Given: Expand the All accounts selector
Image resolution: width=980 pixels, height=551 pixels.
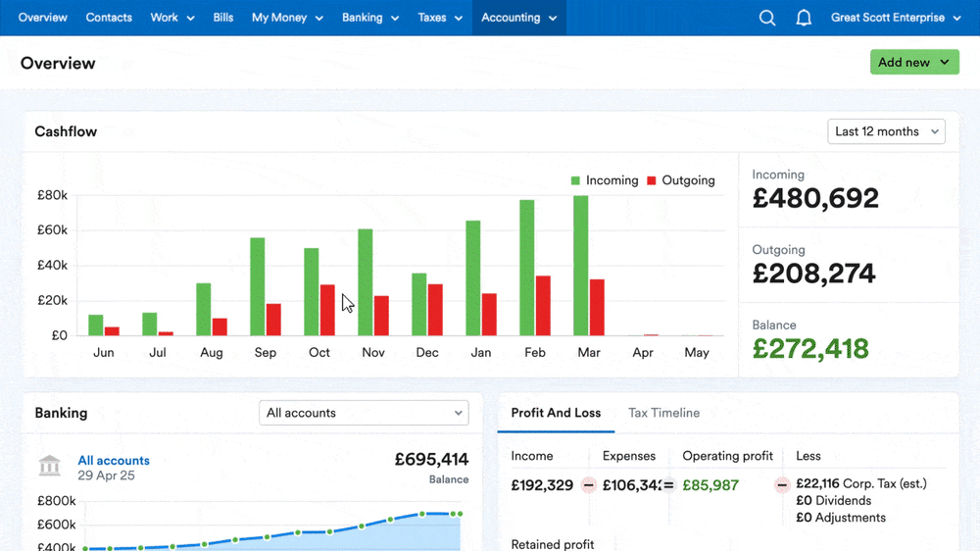Looking at the screenshot, I should [364, 413].
